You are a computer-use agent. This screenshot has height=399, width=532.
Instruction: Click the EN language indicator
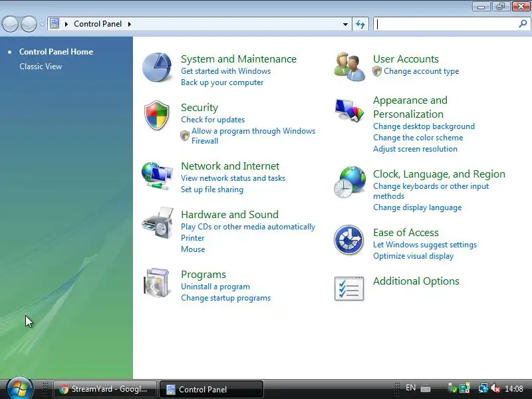(x=410, y=388)
